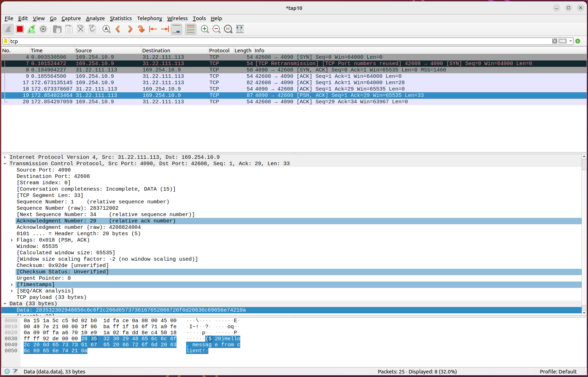Clear the display filter X button
The height and width of the screenshot is (377, 588).
coord(555,41)
